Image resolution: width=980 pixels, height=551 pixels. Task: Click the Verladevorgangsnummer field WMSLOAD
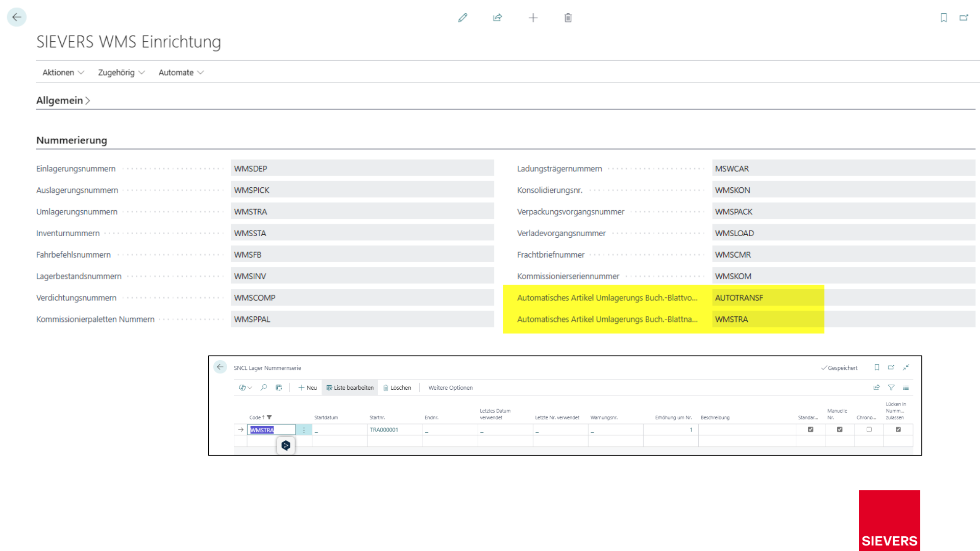pos(843,233)
